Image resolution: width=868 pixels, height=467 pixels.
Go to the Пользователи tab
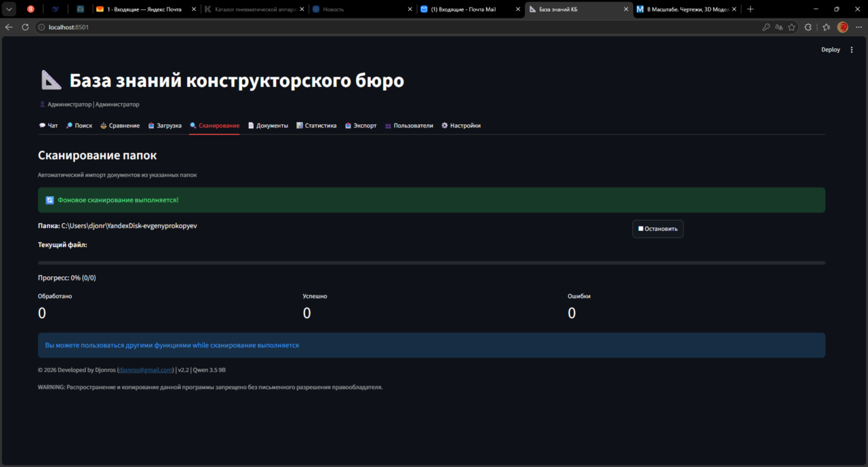(x=409, y=126)
